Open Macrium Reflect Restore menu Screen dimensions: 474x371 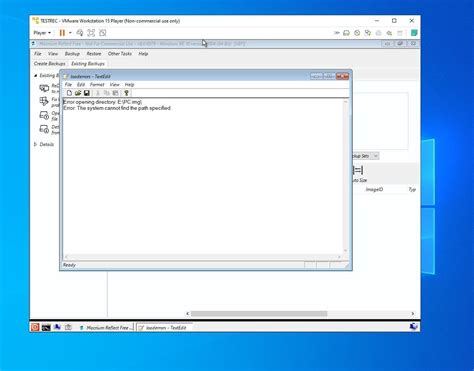coord(94,54)
